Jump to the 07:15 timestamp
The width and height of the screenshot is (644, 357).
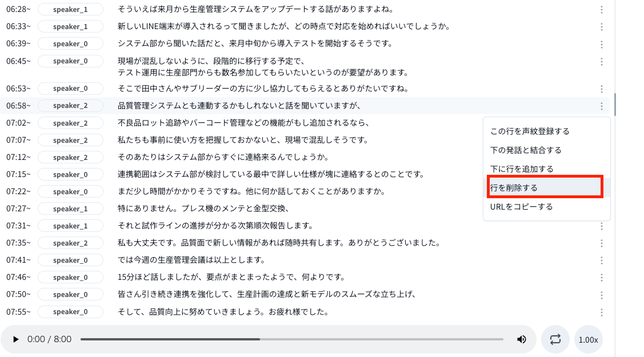click(x=18, y=175)
